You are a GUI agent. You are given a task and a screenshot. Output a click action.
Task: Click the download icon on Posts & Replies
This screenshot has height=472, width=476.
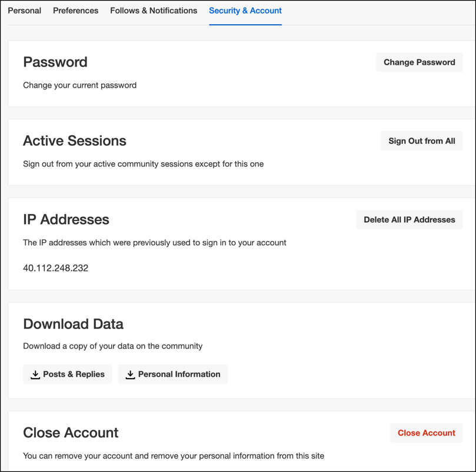click(35, 374)
